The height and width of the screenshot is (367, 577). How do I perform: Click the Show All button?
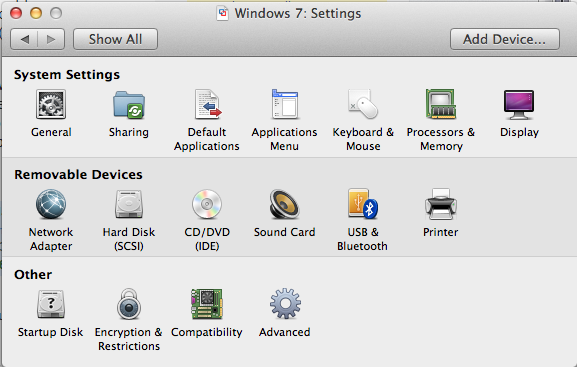tap(116, 39)
